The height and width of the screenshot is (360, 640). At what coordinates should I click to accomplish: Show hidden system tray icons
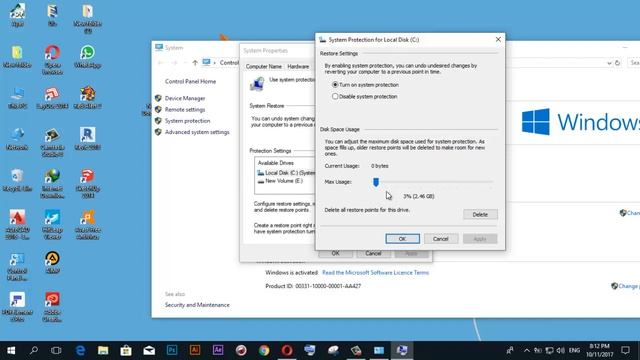[527, 350]
